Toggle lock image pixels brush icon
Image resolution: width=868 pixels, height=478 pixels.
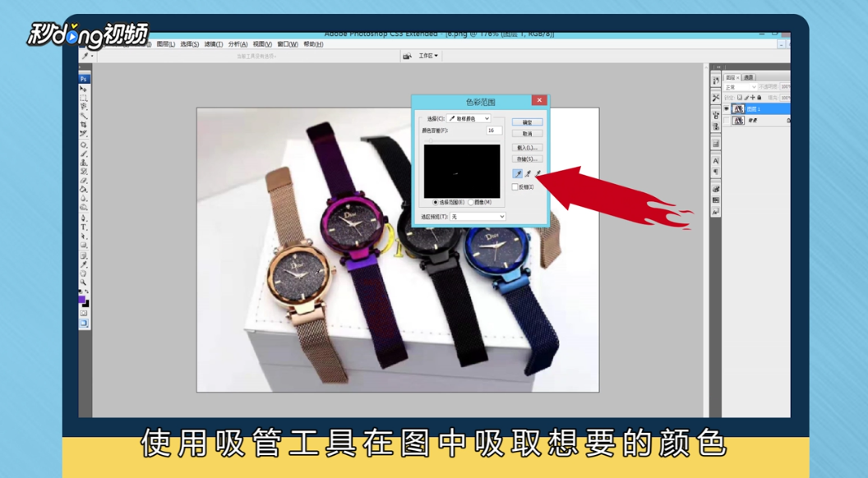point(746,98)
